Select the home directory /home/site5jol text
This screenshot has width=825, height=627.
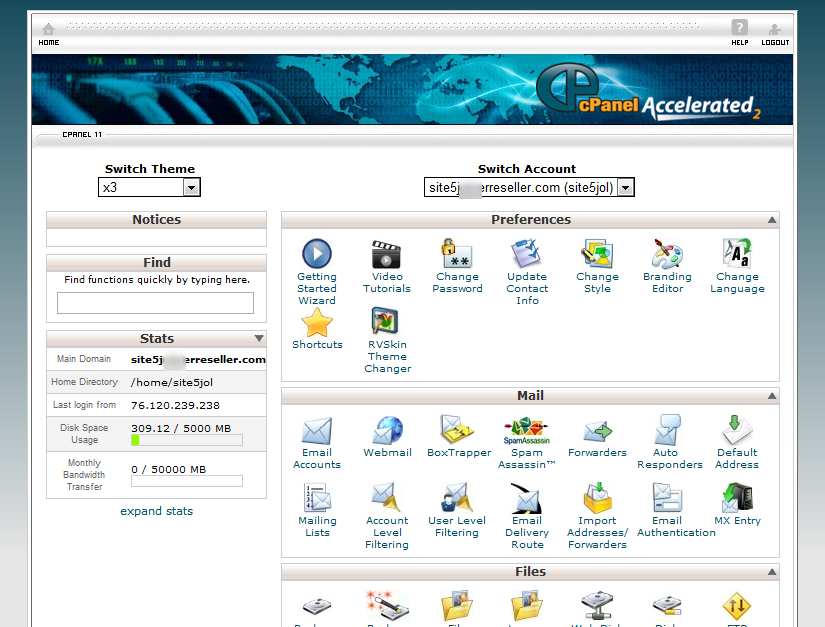coord(172,382)
